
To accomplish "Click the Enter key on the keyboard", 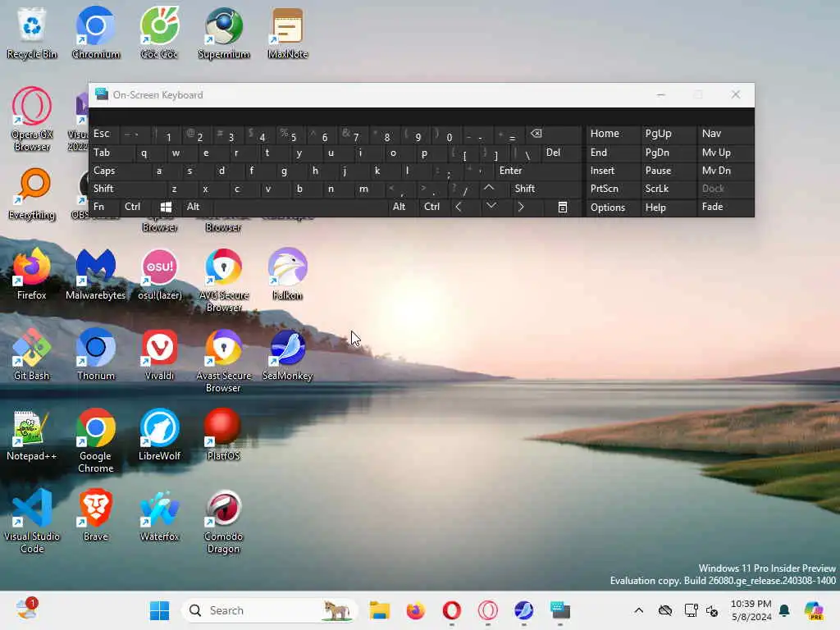I will point(538,171).
